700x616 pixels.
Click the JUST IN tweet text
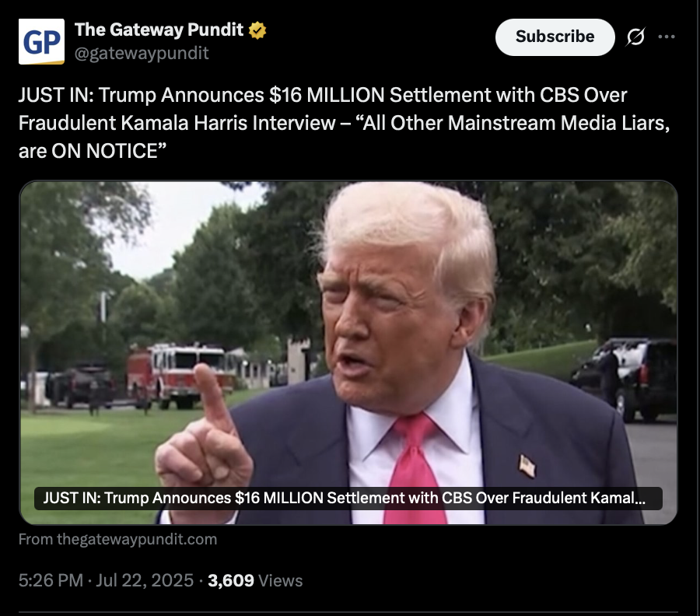[345, 123]
